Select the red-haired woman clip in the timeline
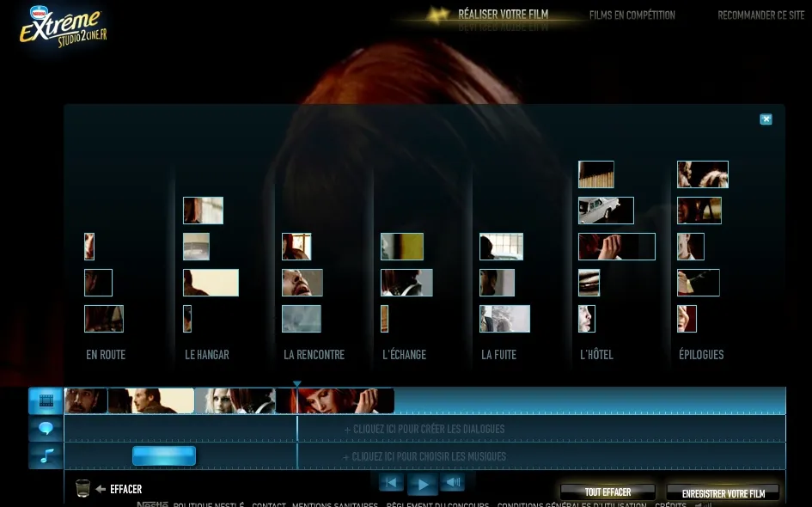Image resolution: width=812 pixels, height=507 pixels. click(335, 400)
